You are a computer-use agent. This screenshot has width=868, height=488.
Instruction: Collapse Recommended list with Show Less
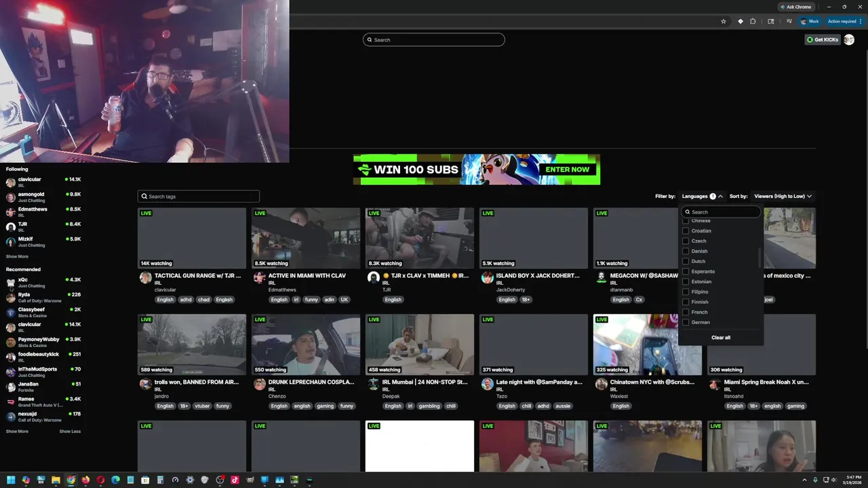point(70,431)
